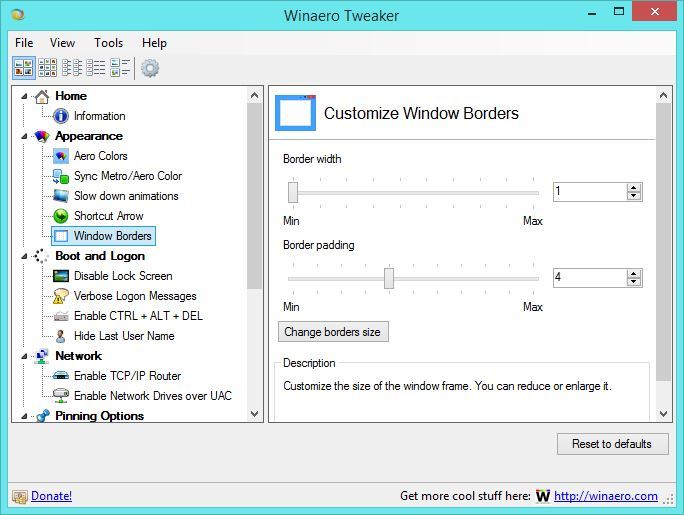The image size is (684, 515).
Task: Open the View menu
Action: pos(62,43)
